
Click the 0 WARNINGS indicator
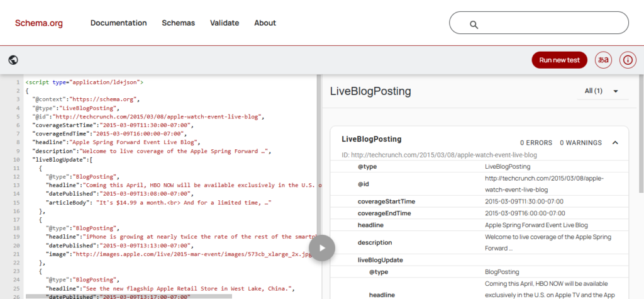[580, 143]
